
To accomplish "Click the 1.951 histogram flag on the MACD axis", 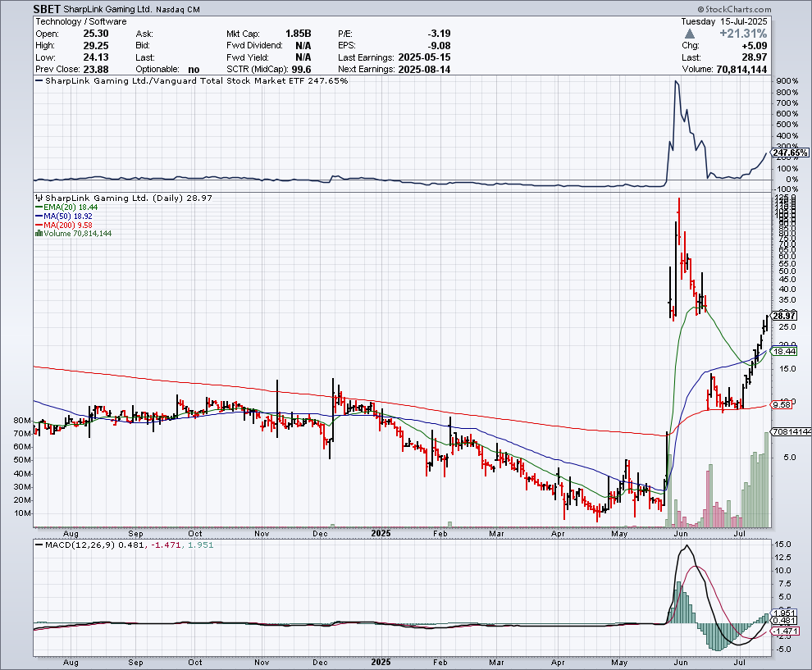I will coord(784,613).
